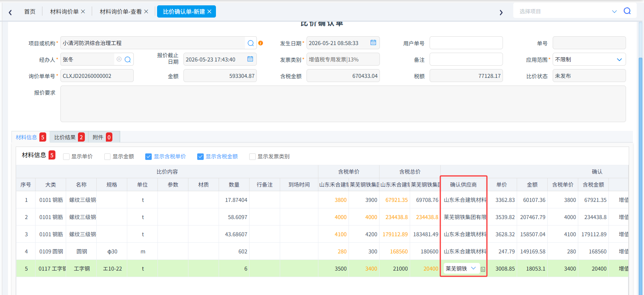The image size is (644, 295).
Task: Click the 报价要求 text area
Action: click(343, 104)
